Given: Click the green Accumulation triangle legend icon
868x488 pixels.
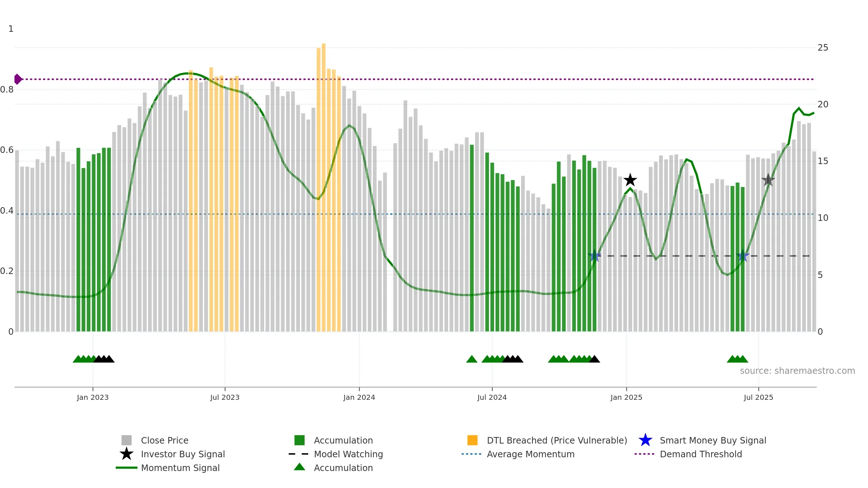Looking at the screenshot, I should click(299, 467).
